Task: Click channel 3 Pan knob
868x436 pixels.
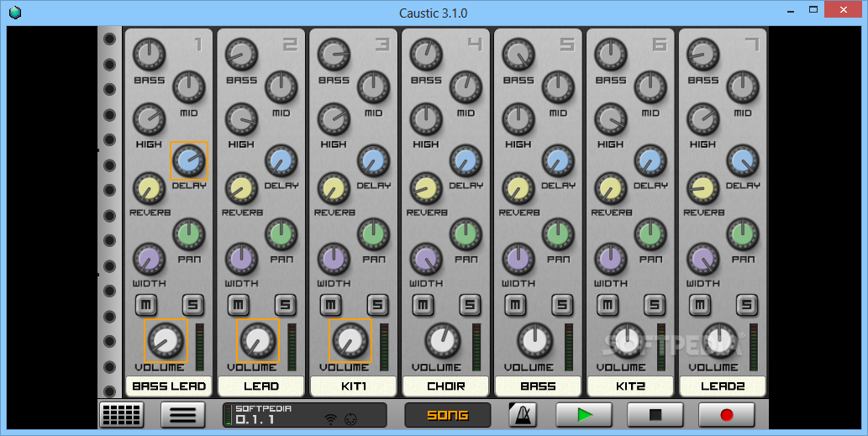Action: (374, 234)
